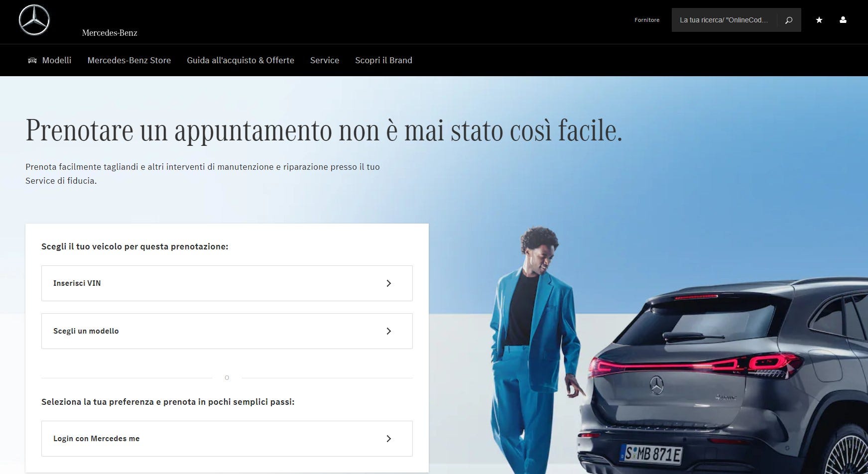Expand the Scegli un modello chevron
Viewport: 868px width, 474px height.
pyautogui.click(x=389, y=331)
